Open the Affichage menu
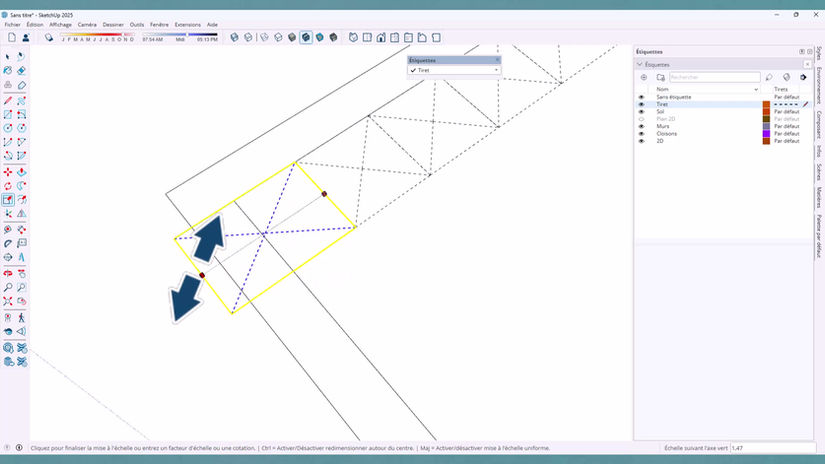The width and height of the screenshot is (825, 464). (x=61, y=25)
